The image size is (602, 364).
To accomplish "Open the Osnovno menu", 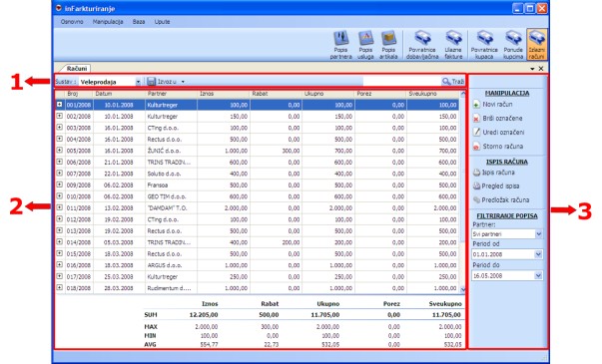I will tap(72, 22).
